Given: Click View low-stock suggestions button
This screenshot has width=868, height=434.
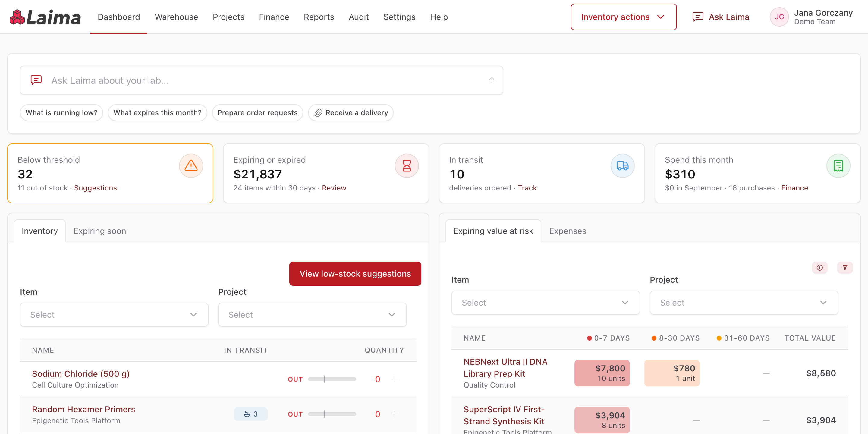Looking at the screenshot, I should point(355,274).
